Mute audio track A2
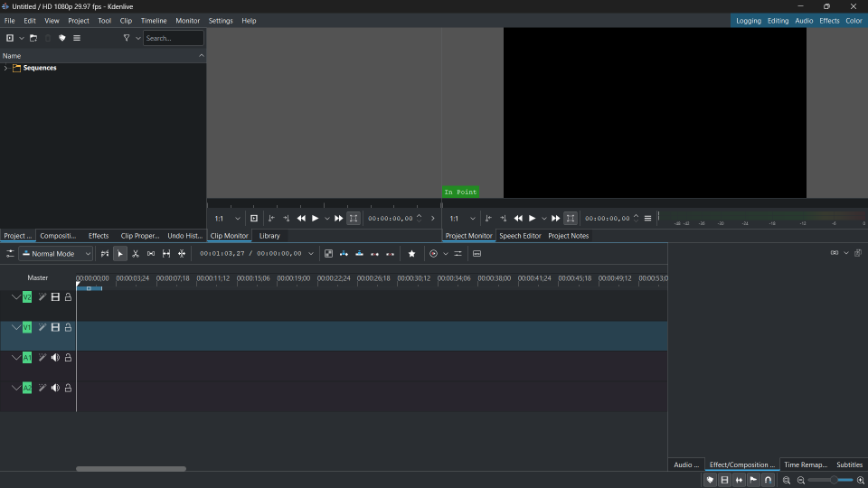This screenshot has height=488, width=868. pos(55,388)
